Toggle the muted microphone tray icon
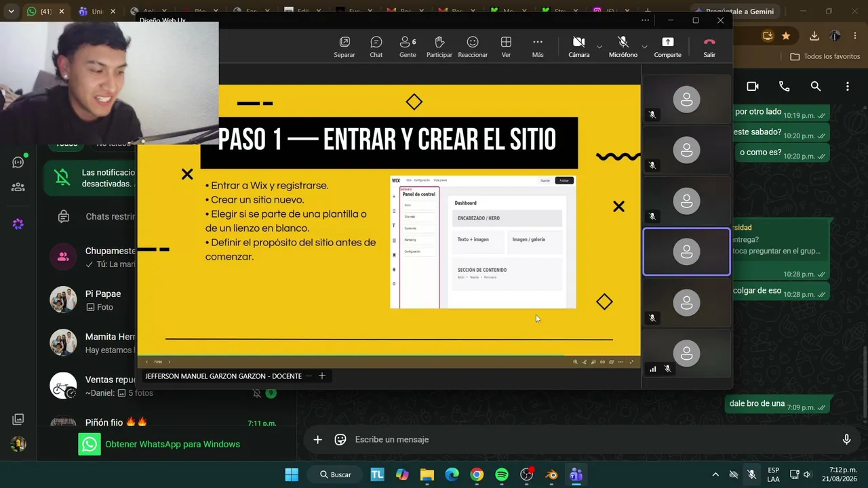868x488 pixels. coord(751,474)
